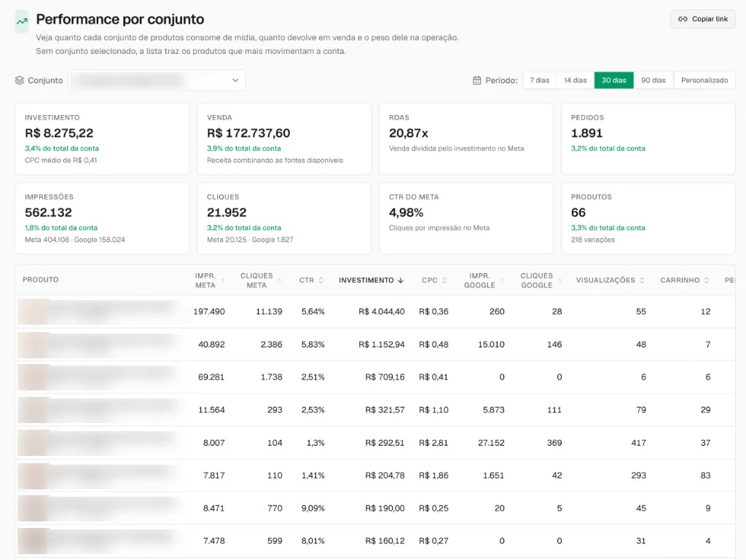Screen dimensions: 746x560
Task: Click the Pedidos value 1.891
Action: click(x=586, y=133)
